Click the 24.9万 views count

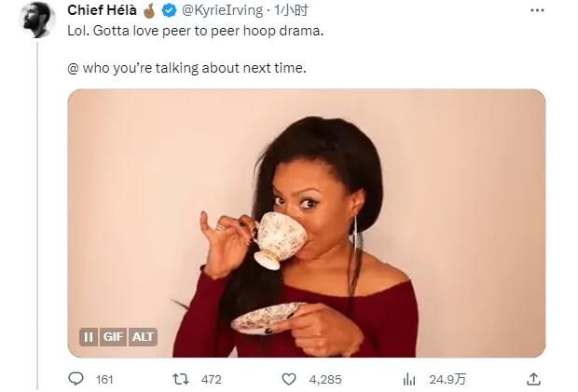447,379
